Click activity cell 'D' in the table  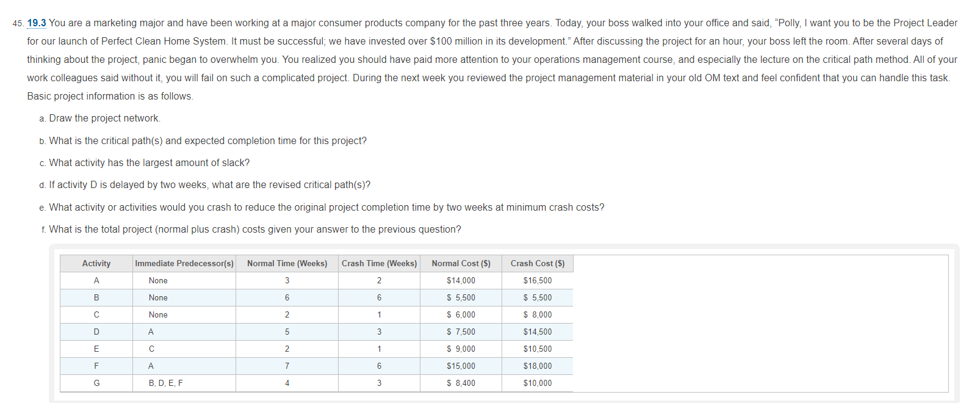click(x=96, y=332)
